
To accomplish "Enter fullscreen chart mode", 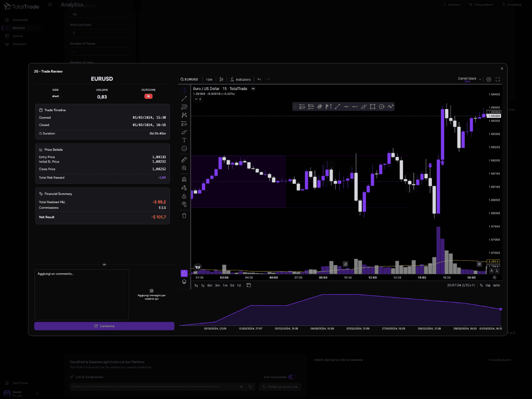I will click(x=497, y=79).
